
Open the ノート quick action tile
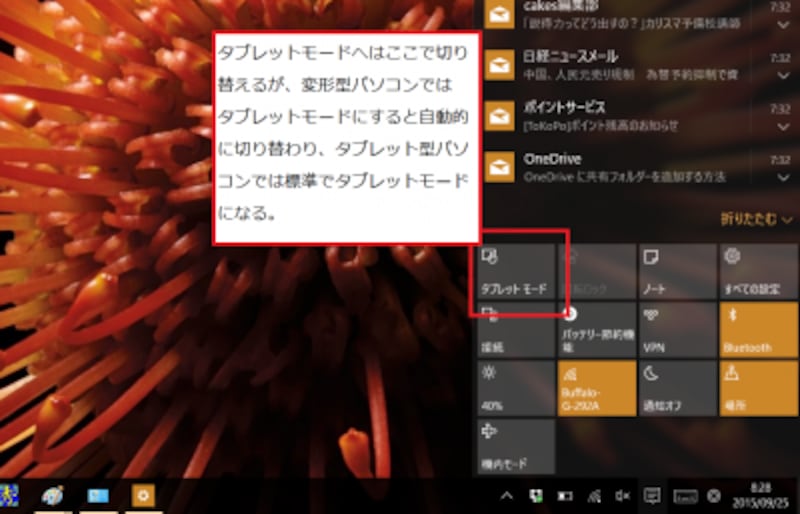pyautogui.click(x=677, y=272)
